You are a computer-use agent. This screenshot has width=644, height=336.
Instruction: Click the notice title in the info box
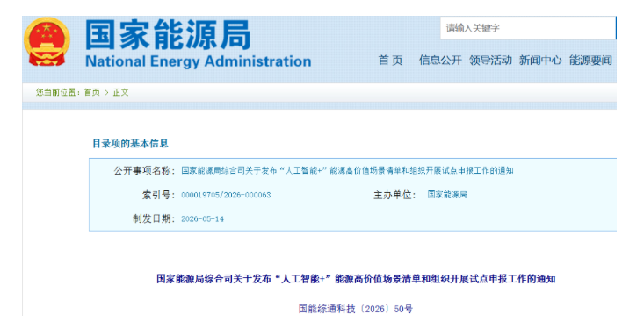[347, 171]
